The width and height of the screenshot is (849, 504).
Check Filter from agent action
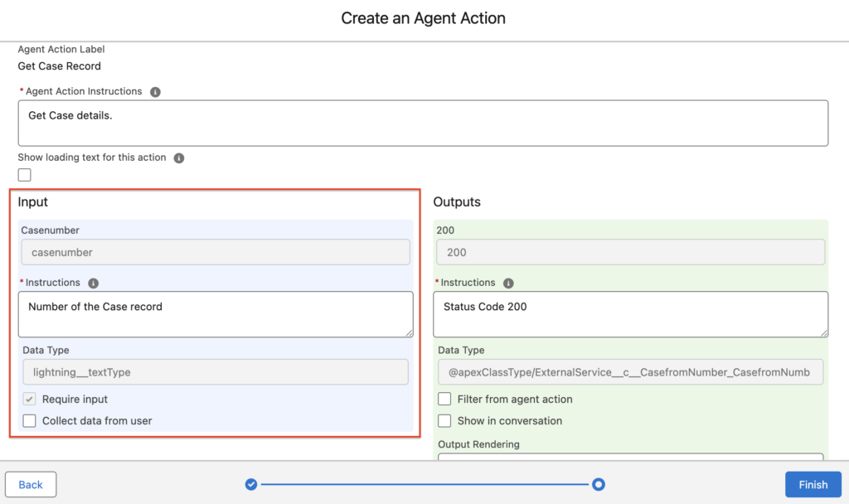point(444,399)
